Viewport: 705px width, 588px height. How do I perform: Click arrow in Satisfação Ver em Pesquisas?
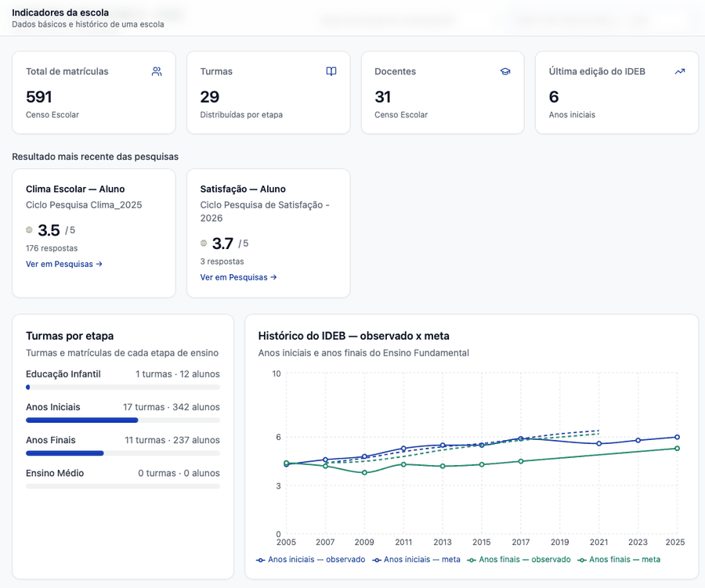[273, 277]
